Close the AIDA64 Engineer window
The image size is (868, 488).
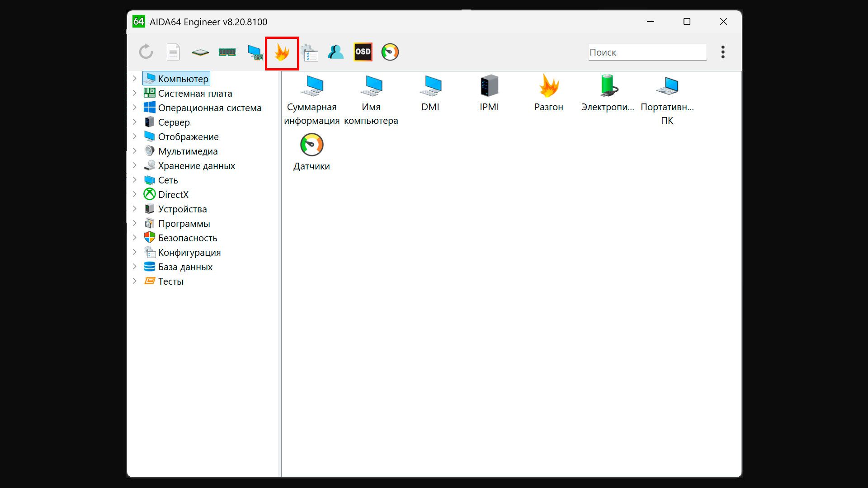coord(723,22)
